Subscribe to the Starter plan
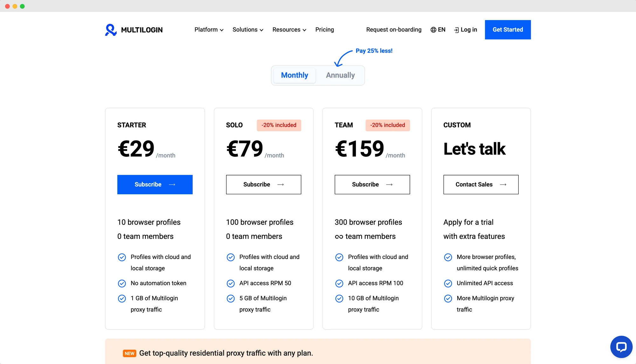Viewport: 636px width, 364px height. coord(155,184)
